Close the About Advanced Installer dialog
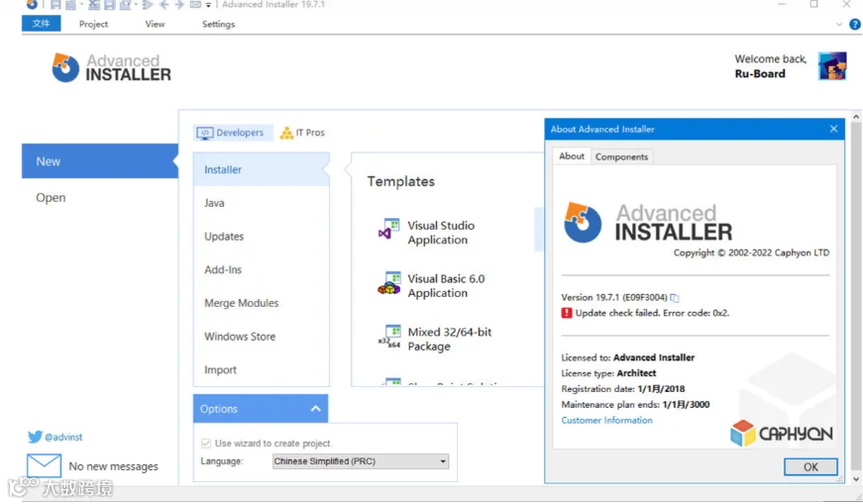863x504 pixels. click(x=833, y=129)
